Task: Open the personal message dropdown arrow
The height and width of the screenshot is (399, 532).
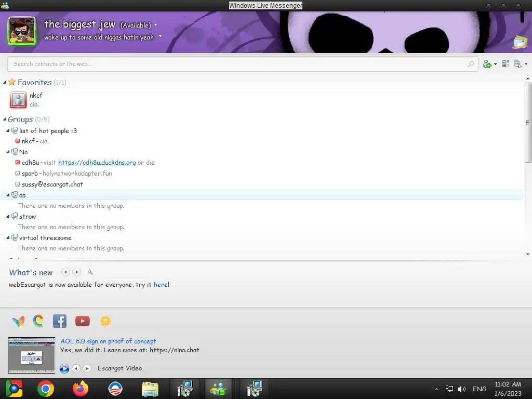Action: click(160, 36)
